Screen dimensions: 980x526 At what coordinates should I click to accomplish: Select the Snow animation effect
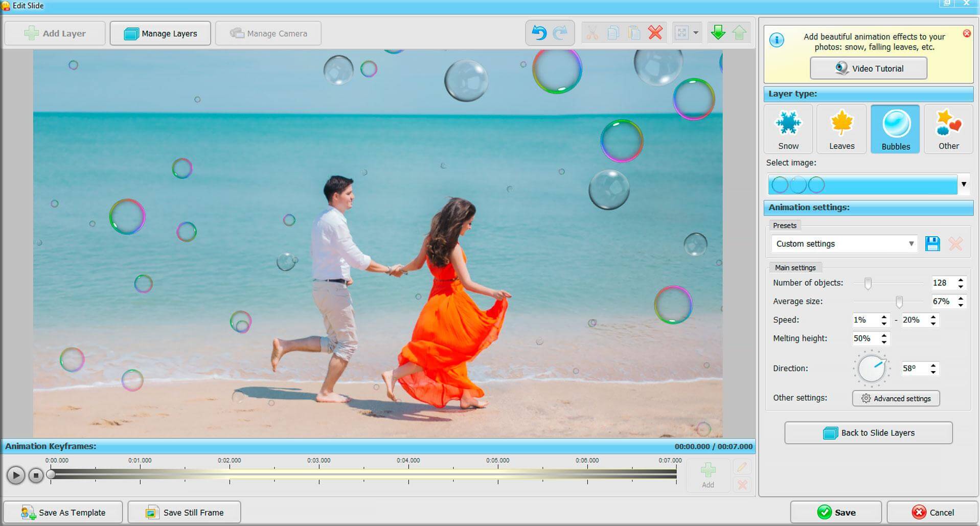(788, 129)
